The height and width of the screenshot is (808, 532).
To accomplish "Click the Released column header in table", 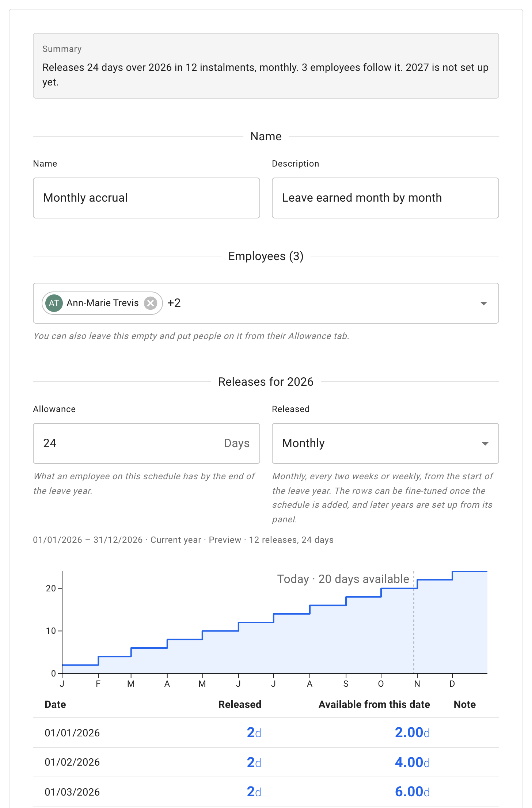I will 240,704.
